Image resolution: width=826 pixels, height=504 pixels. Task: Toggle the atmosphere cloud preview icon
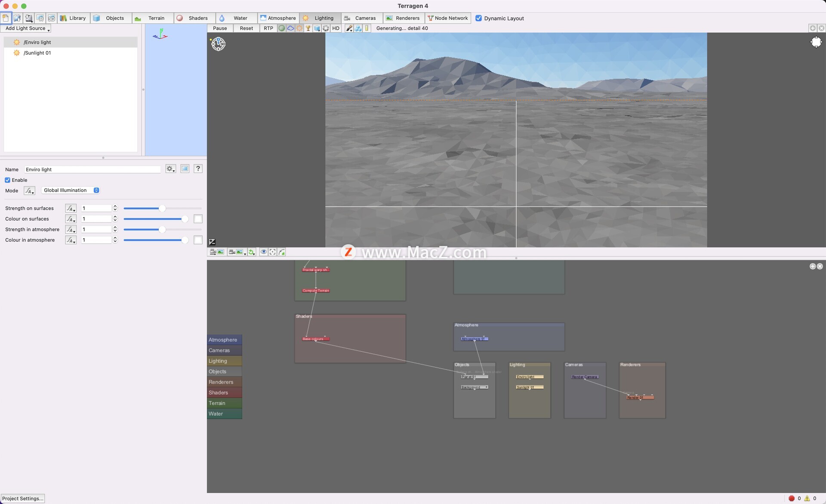click(291, 28)
